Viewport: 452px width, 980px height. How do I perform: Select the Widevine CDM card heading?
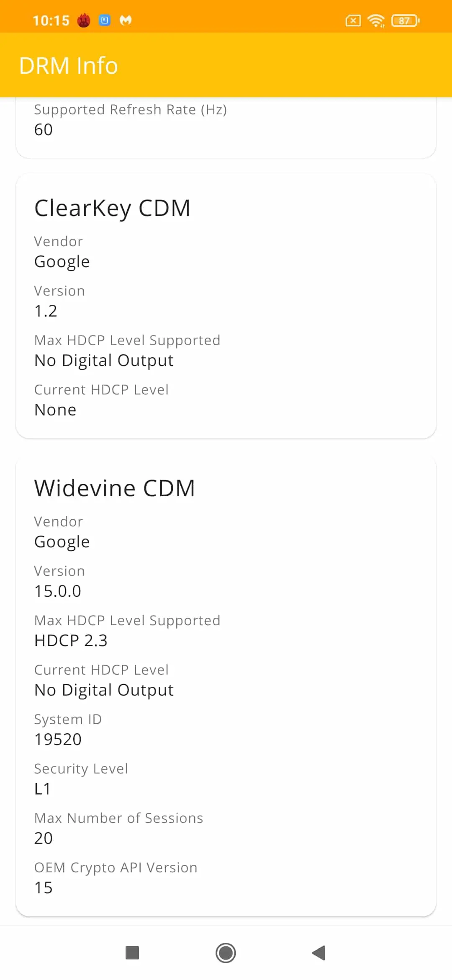point(115,488)
